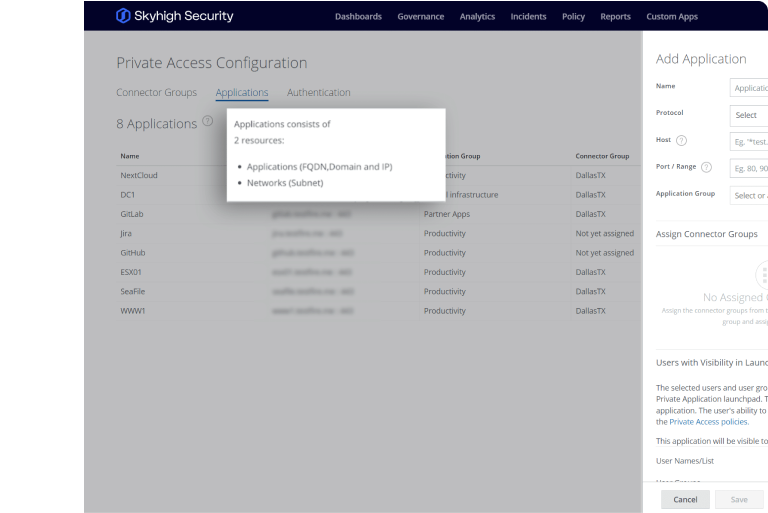768x513 pixels.
Task: Open the Reports menu
Action: 615,17
